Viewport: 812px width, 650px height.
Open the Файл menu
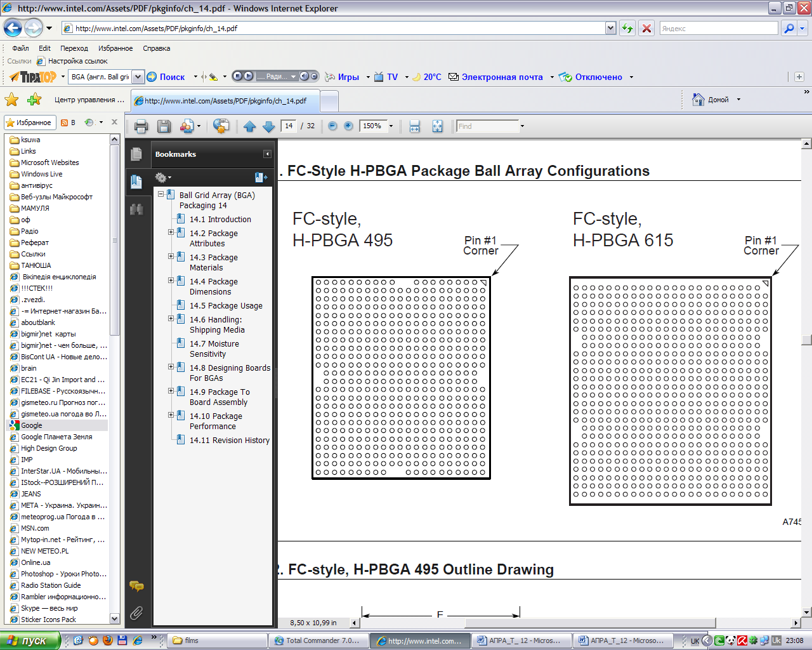point(20,48)
